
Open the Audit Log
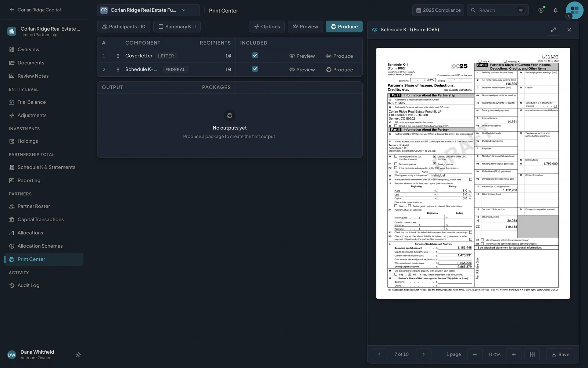click(44, 286)
